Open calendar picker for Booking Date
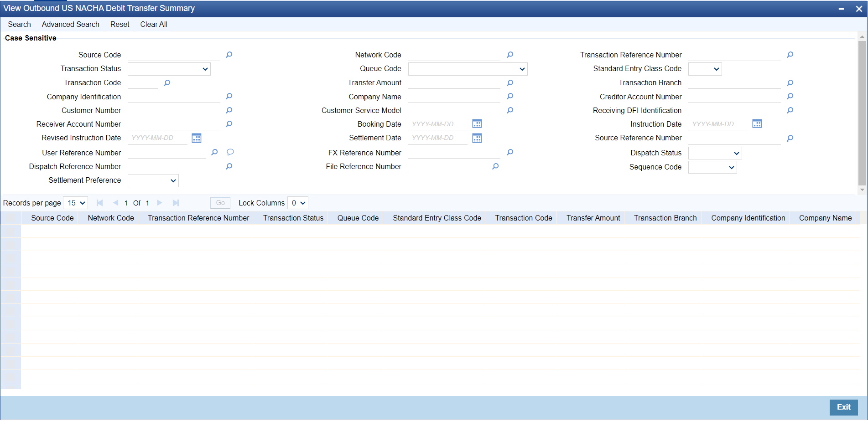This screenshot has width=868, height=421. (477, 124)
